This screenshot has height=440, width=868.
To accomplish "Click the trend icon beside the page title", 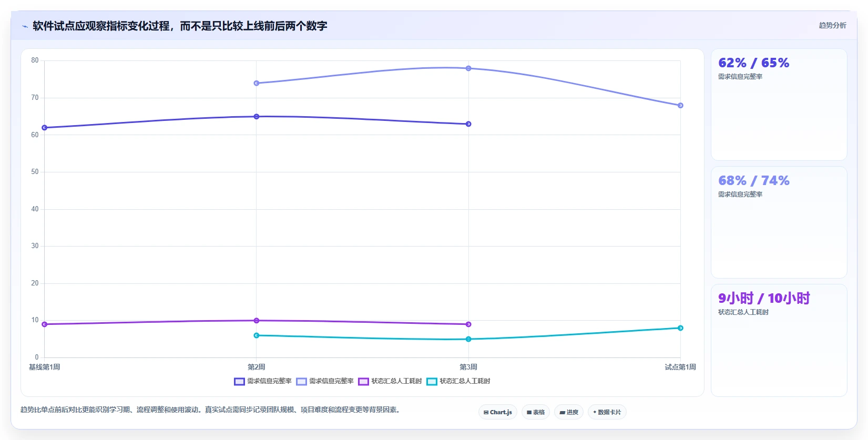I will pyautogui.click(x=25, y=26).
